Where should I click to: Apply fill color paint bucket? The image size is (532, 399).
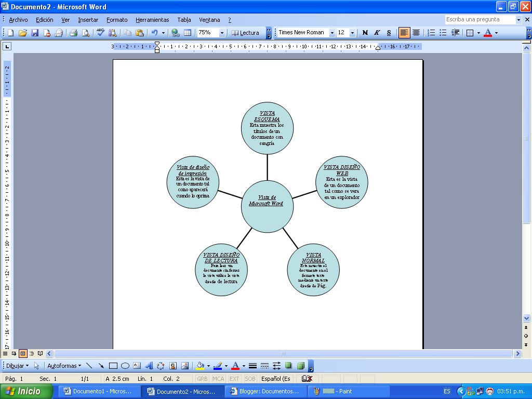pyautogui.click(x=200, y=366)
